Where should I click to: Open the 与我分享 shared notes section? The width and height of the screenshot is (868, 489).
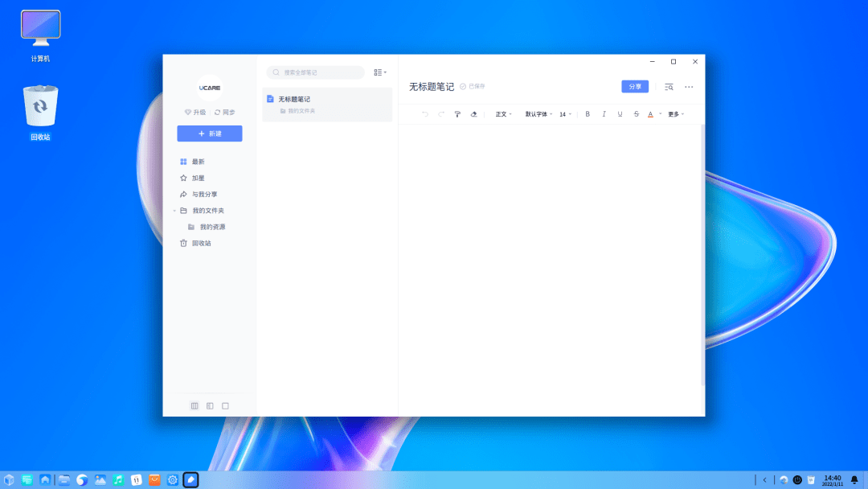point(201,194)
